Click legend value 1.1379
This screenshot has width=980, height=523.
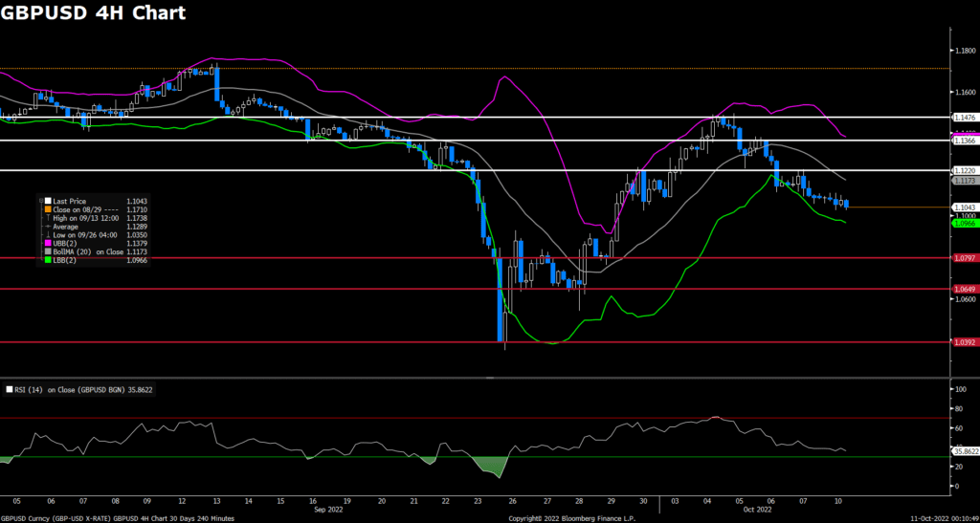tap(136, 242)
